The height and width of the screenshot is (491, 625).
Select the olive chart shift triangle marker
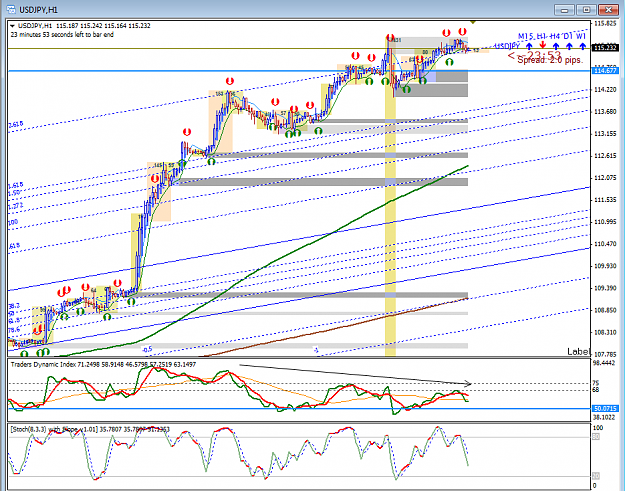[x=473, y=22]
